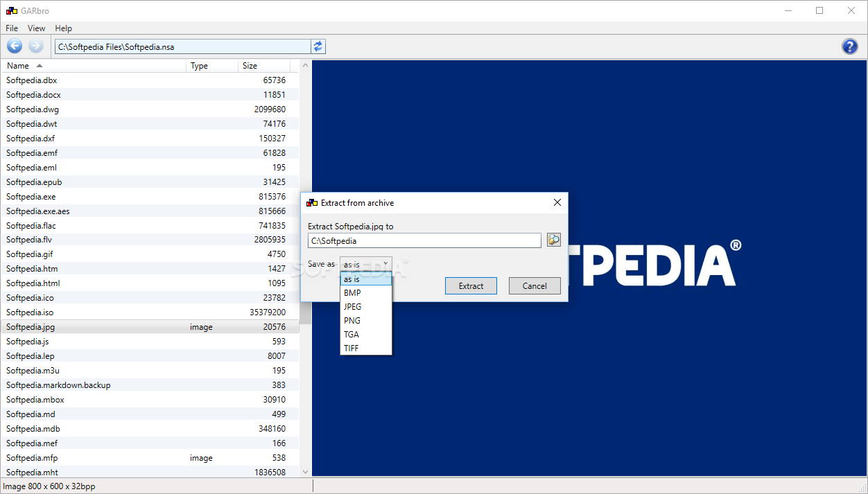Image resolution: width=868 pixels, height=494 pixels.
Task: Close the Extract from archive dialog
Action: tap(557, 202)
